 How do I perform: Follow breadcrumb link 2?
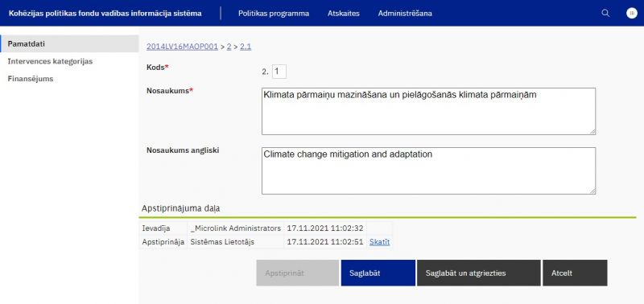pyautogui.click(x=229, y=47)
